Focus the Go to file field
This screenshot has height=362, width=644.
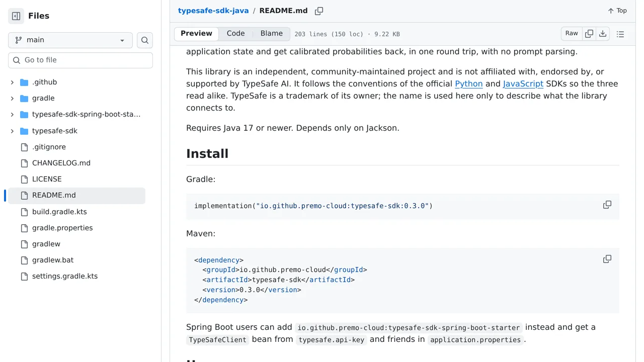[80, 60]
